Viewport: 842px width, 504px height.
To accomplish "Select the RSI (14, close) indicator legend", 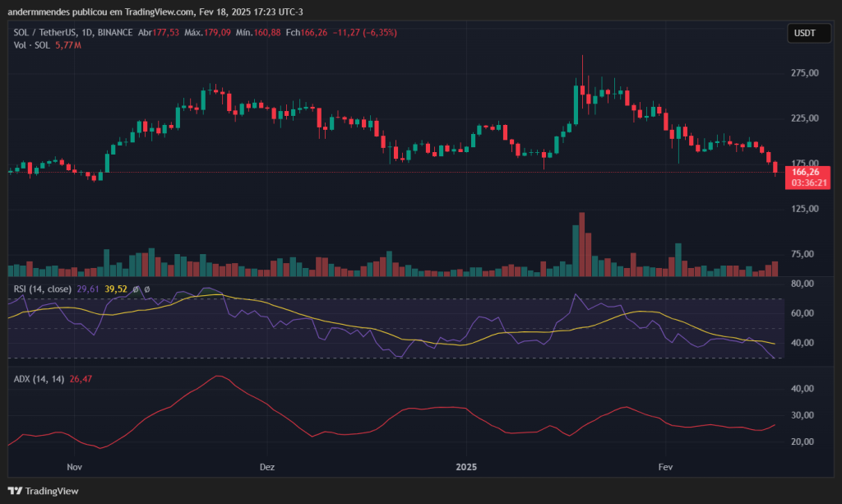I will click(43, 289).
